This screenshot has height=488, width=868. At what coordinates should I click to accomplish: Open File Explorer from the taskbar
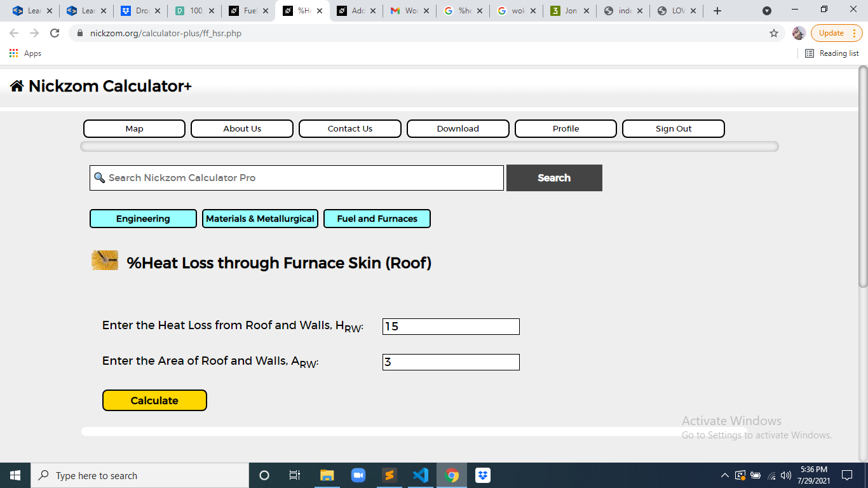[327, 475]
